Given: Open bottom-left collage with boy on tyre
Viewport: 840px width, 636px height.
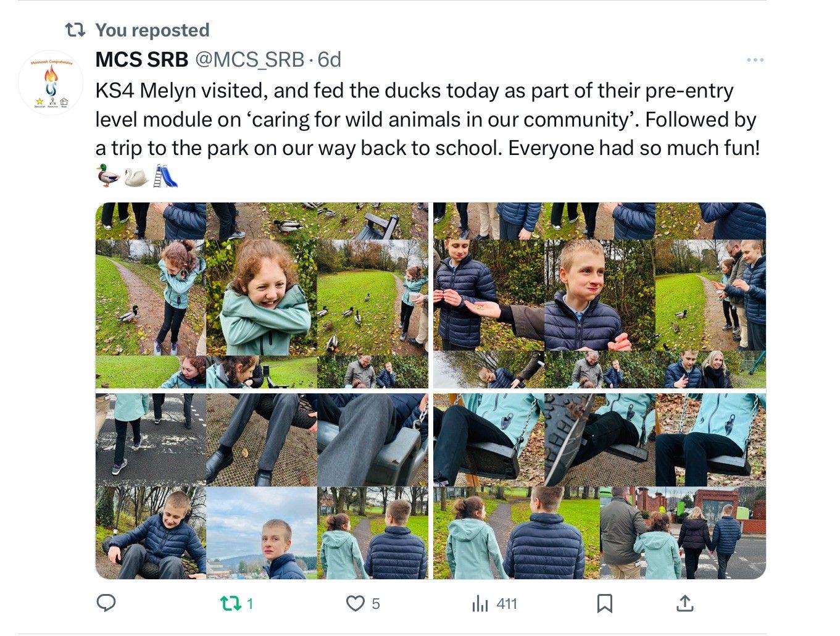Looking at the screenshot, I should coord(262,487).
